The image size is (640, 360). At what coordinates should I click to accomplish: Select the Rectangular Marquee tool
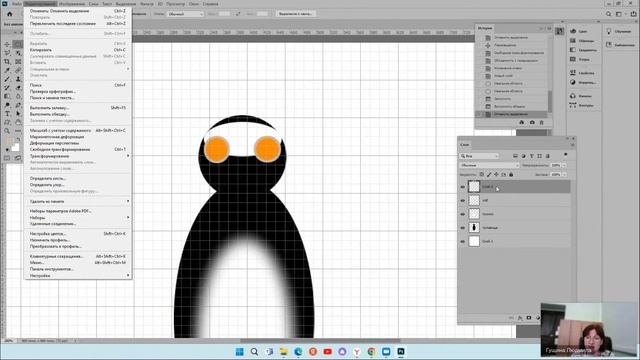[x=18, y=44]
